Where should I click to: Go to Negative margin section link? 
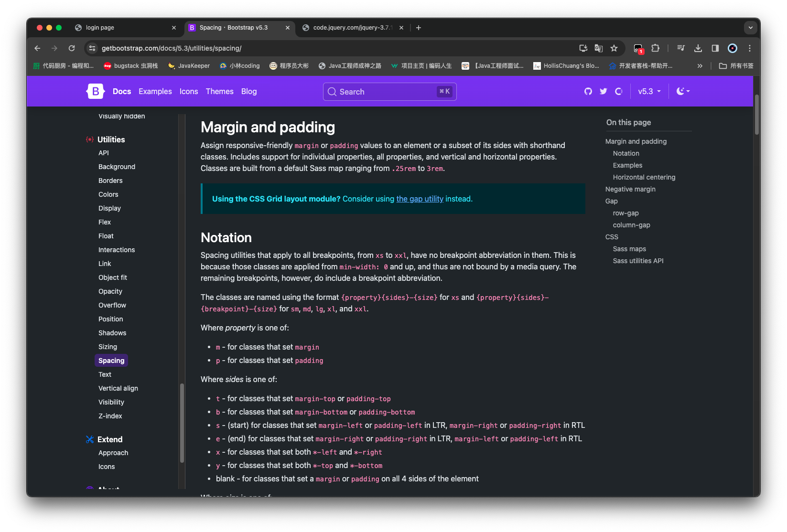coord(630,189)
